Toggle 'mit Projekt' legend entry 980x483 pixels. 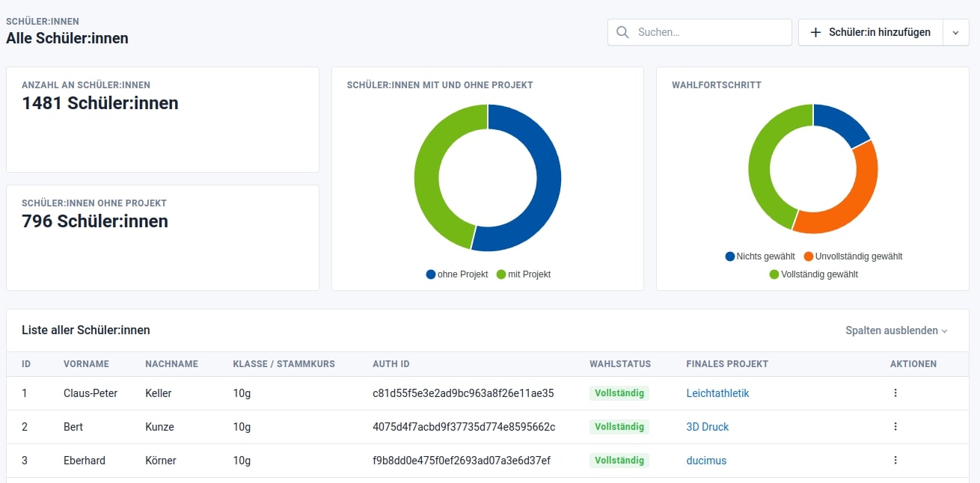523,274
